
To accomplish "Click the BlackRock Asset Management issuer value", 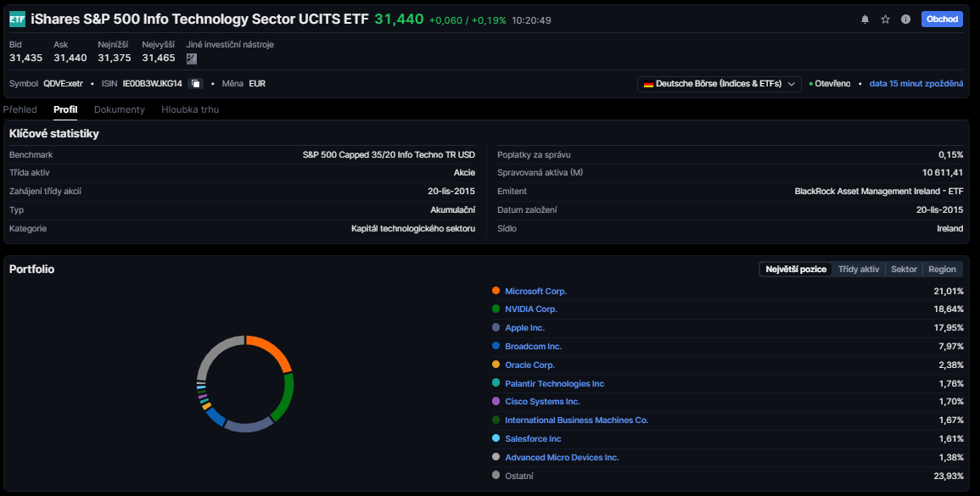I will (879, 192).
